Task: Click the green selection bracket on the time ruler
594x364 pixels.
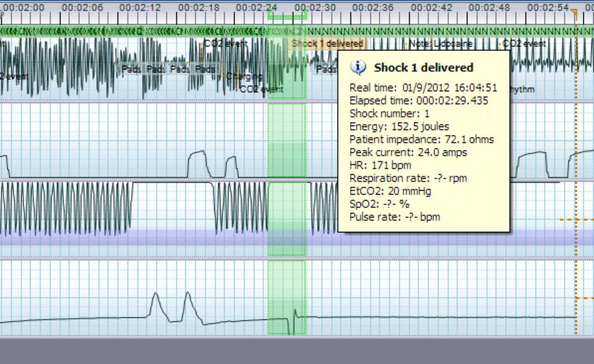Action: click(x=287, y=16)
